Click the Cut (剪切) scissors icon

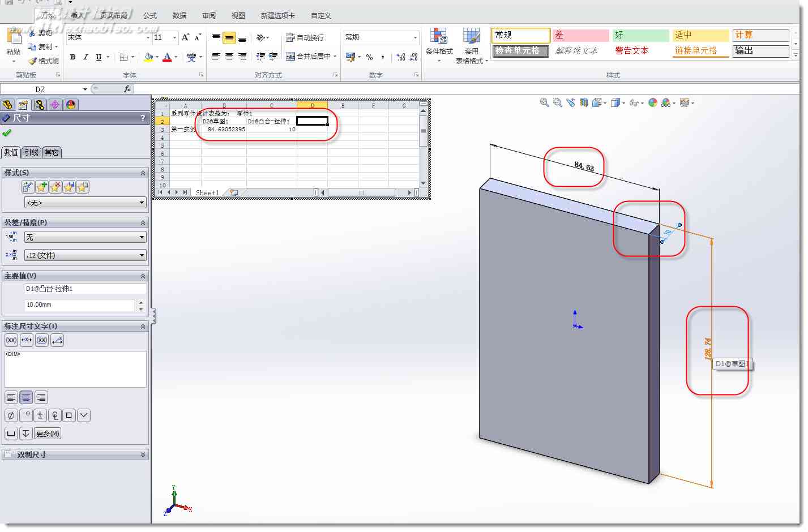click(x=32, y=33)
